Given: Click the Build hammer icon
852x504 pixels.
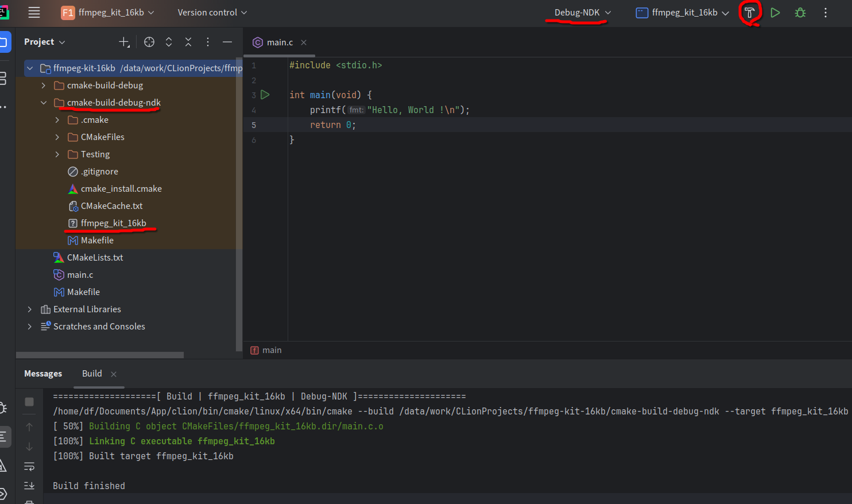Looking at the screenshot, I should tap(749, 13).
